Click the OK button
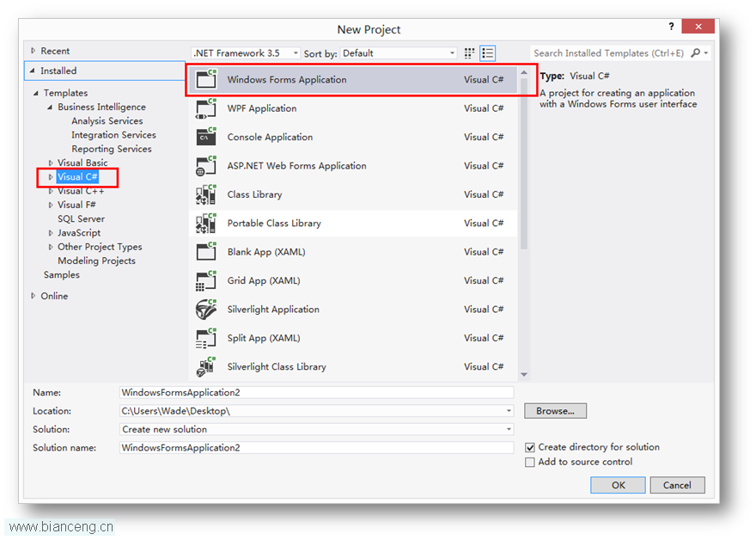The height and width of the screenshot is (540, 756). tap(618, 485)
